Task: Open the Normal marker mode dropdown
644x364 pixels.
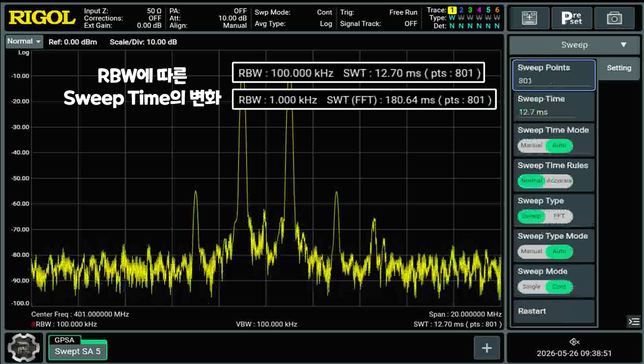Action: pos(24,42)
